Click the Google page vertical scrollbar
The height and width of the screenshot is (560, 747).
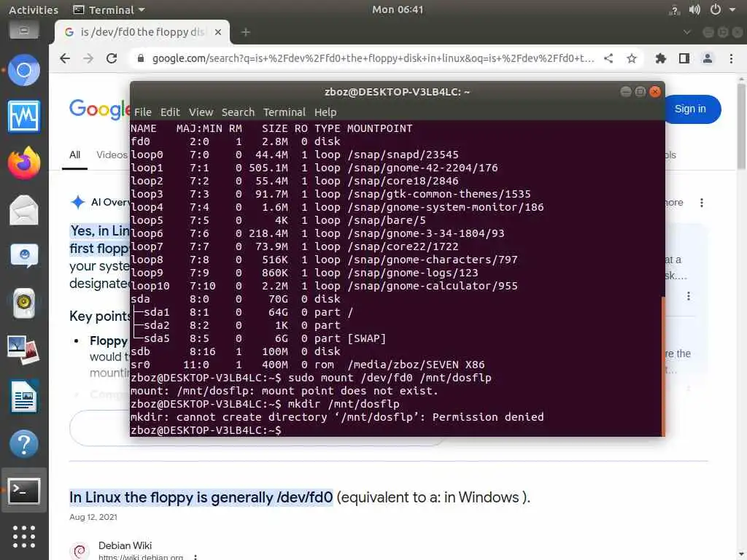(741, 126)
